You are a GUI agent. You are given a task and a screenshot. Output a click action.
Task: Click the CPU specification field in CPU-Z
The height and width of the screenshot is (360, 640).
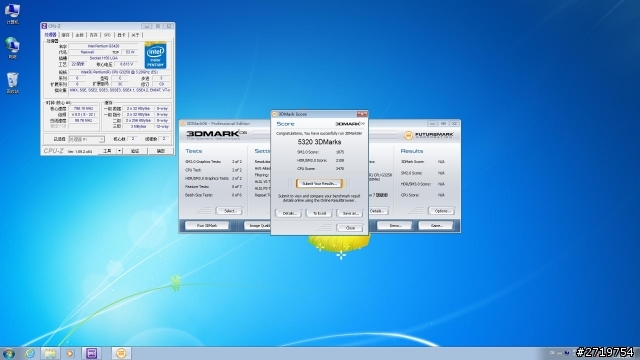pyautogui.click(x=119, y=72)
